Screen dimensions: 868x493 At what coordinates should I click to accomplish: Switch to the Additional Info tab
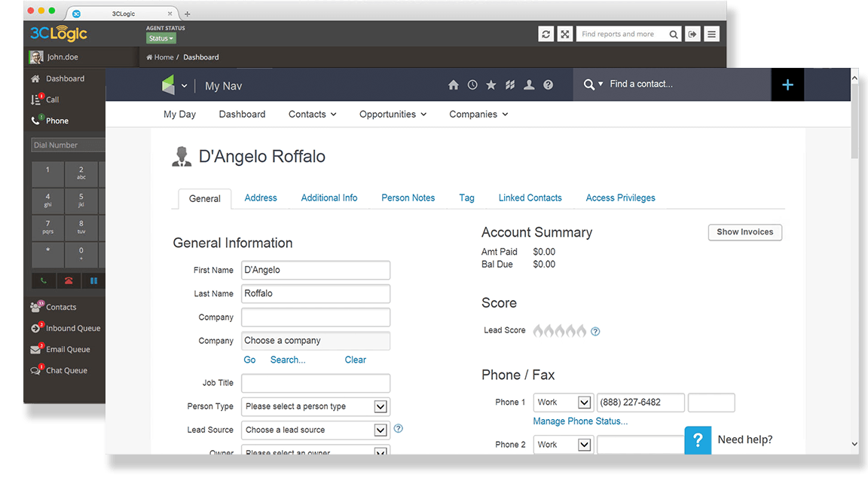[329, 198]
